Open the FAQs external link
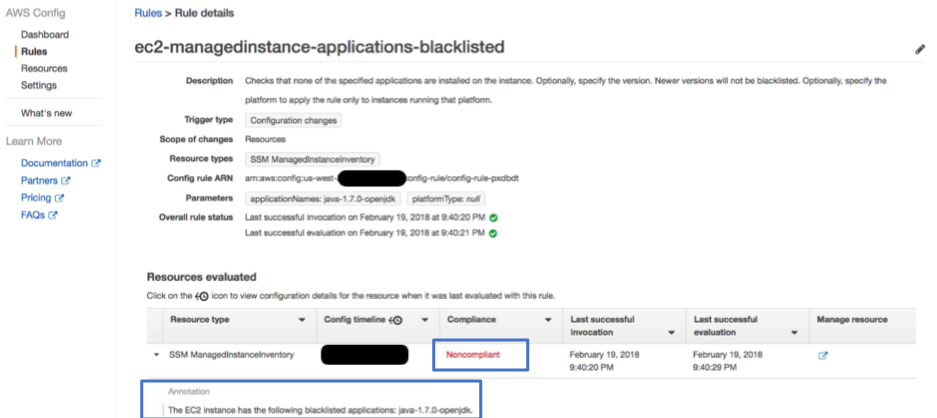This screenshot has height=418, width=937. 39,215
